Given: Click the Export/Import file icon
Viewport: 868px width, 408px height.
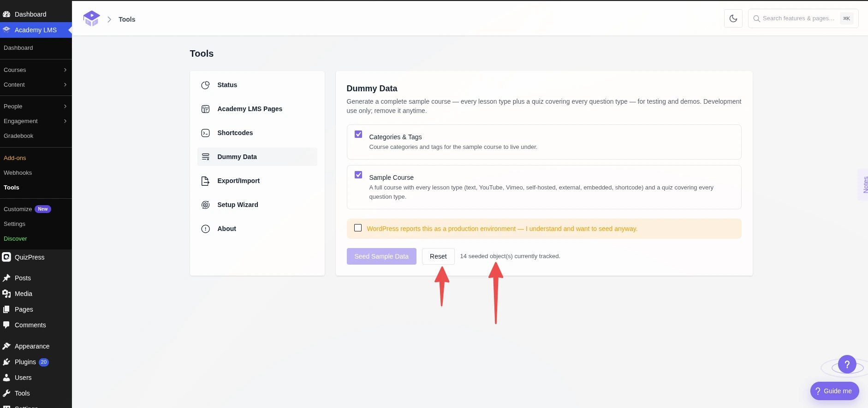Looking at the screenshot, I should (x=206, y=181).
